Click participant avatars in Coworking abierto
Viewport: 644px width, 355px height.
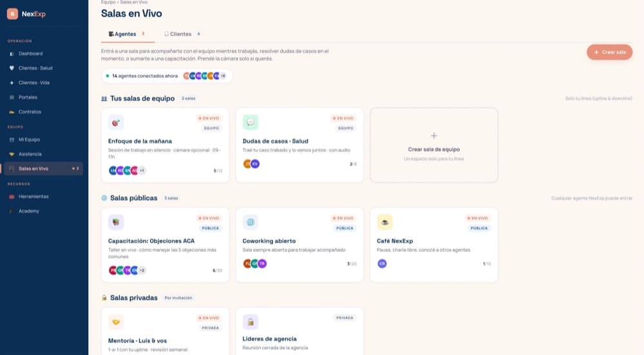pyautogui.click(x=254, y=264)
